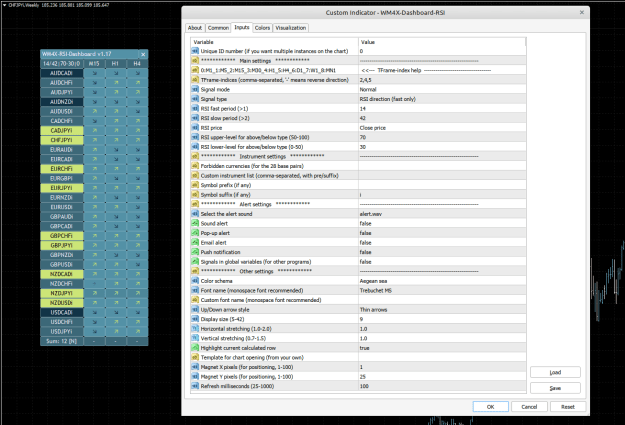Click the CADJPY row in dashboard
Screen dimensions: 625x425
click(x=62, y=130)
